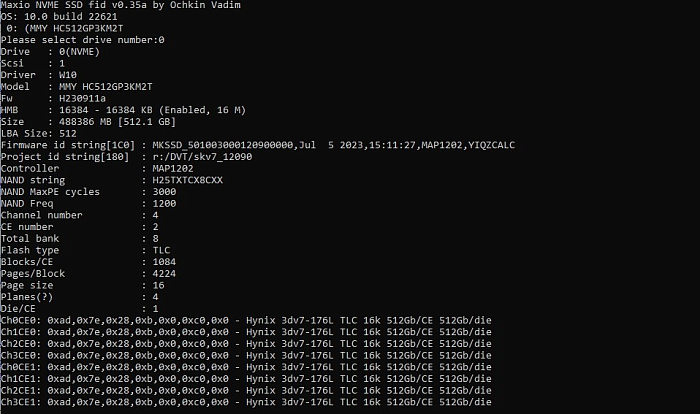Click the Ch3CE1 512Gb/die text
Screen dimensions: 700x414
[x=465, y=402]
